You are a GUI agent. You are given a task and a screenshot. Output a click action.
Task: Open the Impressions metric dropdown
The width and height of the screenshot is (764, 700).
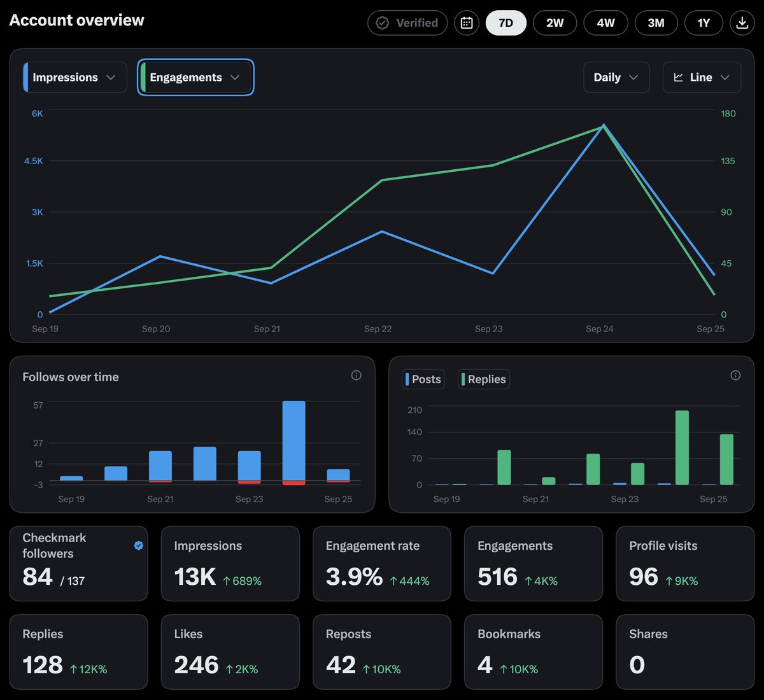(x=74, y=77)
